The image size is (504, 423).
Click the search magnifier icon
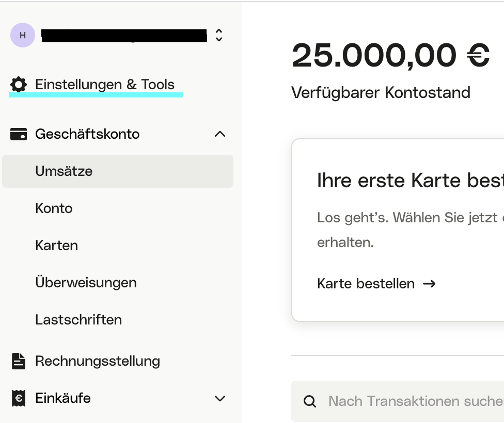click(310, 401)
